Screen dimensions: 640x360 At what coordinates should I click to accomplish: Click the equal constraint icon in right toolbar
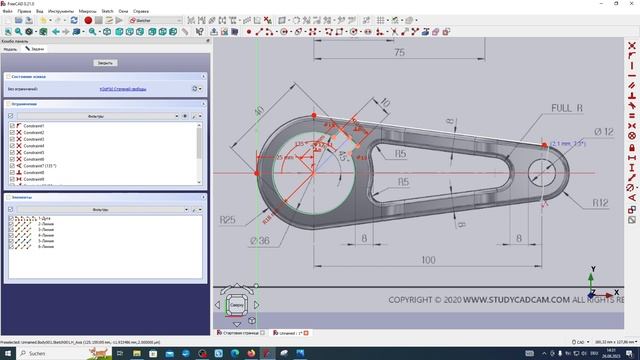pyautogui.click(x=632, y=116)
